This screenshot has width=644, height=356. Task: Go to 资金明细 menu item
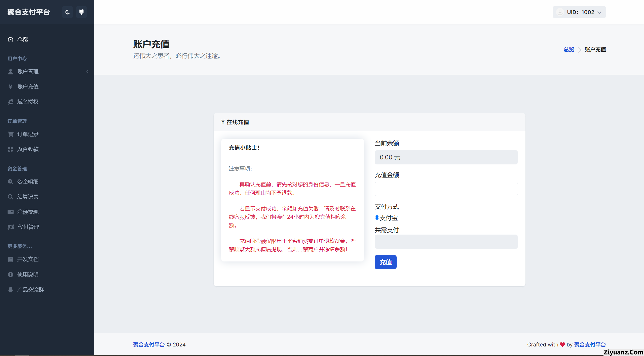28,182
